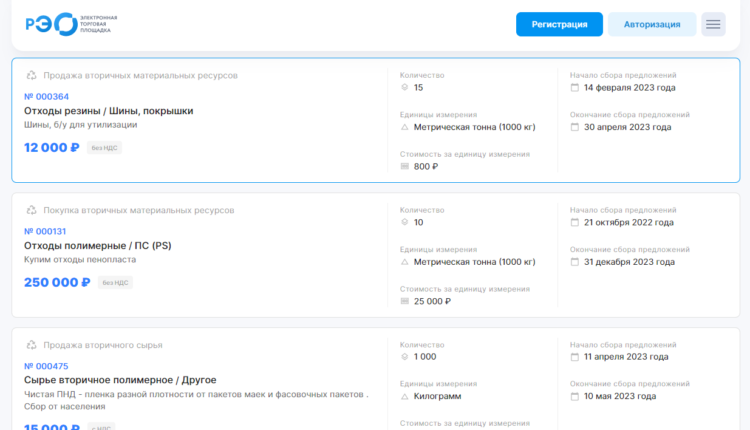Image resolution: width=750 pixels, height=430 pixels.
Task: Click price icon next to 800 ₽
Action: tap(405, 166)
